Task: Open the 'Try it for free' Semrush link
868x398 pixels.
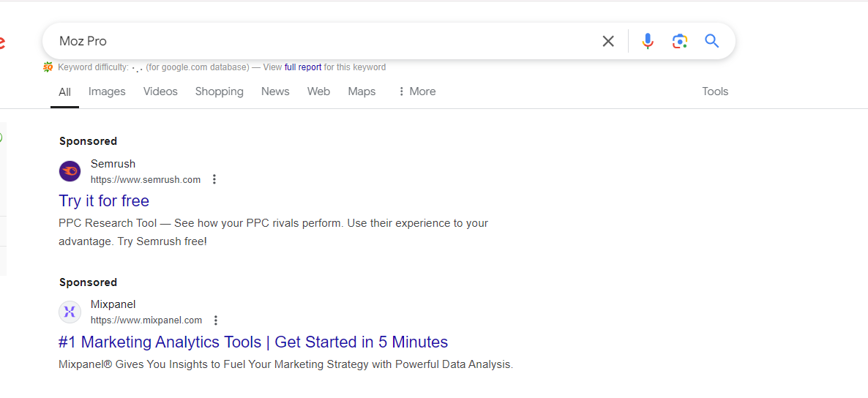Action: pyautogui.click(x=104, y=200)
